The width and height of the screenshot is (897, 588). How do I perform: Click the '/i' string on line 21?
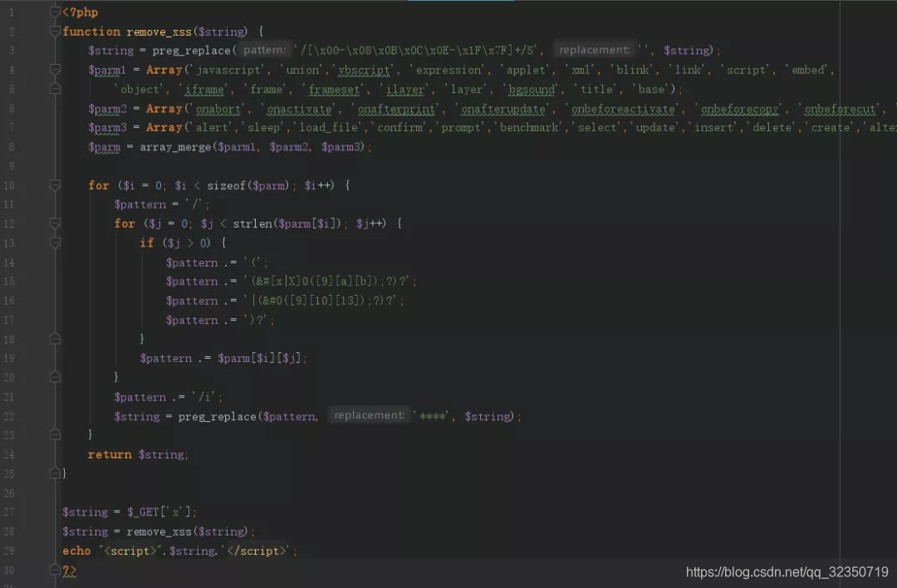[x=204, y=397]
